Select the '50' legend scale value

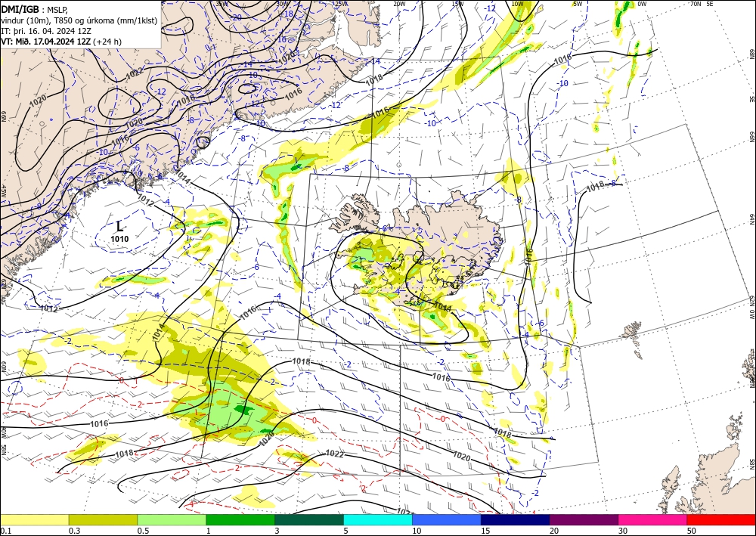coord(692,531)
